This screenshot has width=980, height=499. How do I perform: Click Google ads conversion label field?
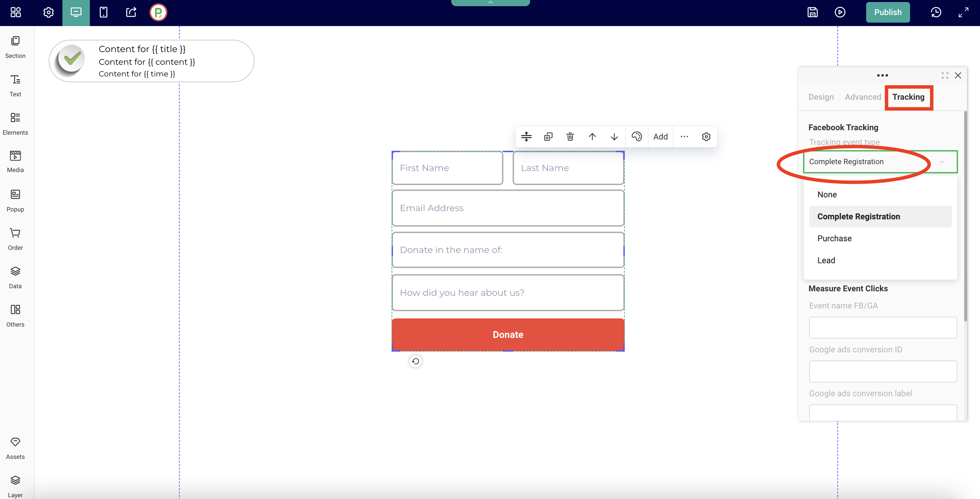883,413
